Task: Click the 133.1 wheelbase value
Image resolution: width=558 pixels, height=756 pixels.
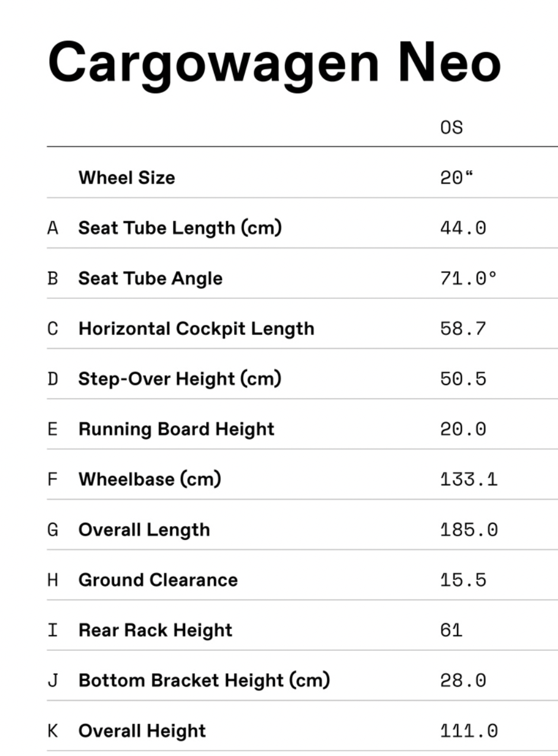Action: click(x=469, y=479)
